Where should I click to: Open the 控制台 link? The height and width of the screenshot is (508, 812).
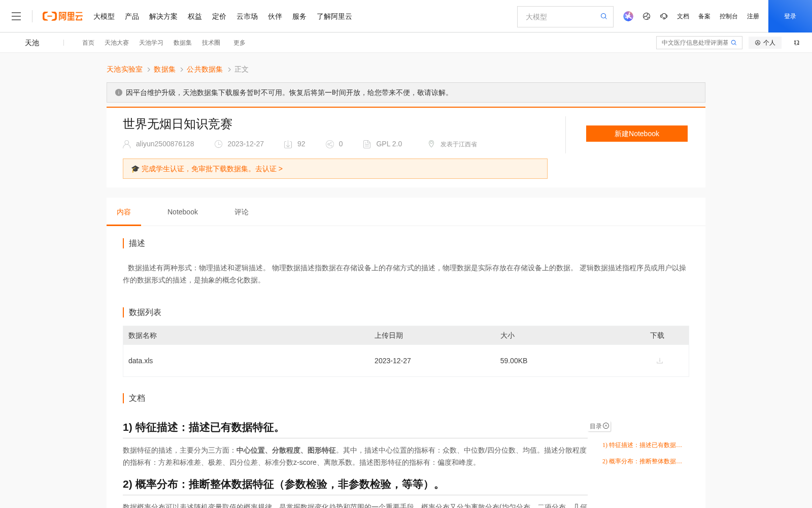pyautogui.click(x=729, y=16)
